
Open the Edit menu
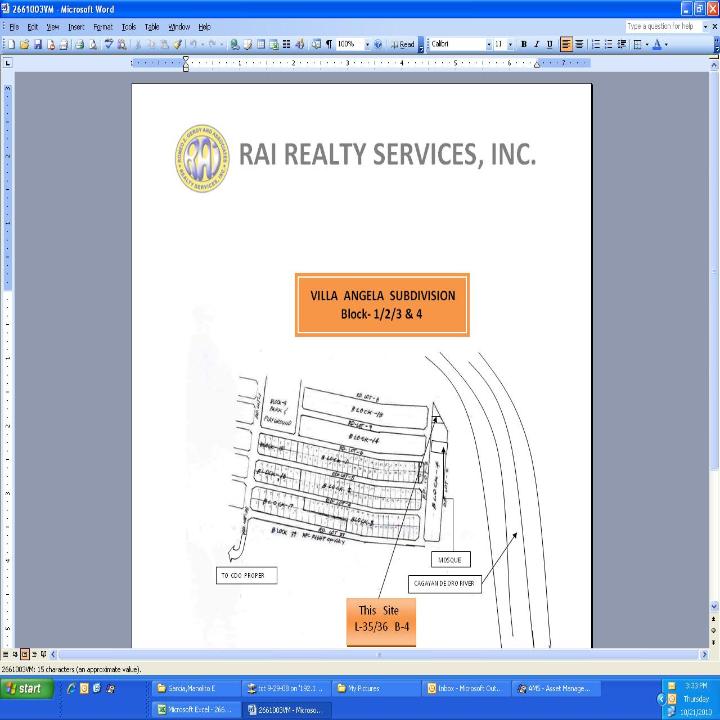pos(33,27)
